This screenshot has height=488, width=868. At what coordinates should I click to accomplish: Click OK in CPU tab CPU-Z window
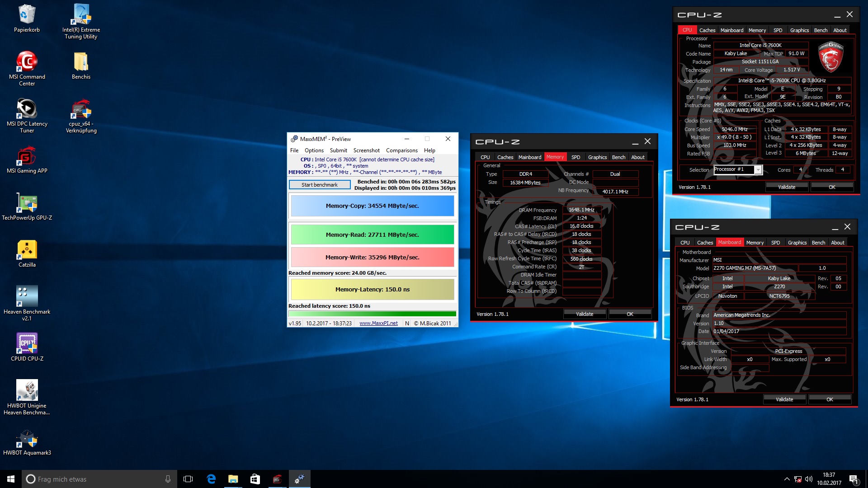pyautogui.click(x=832, y=187)
